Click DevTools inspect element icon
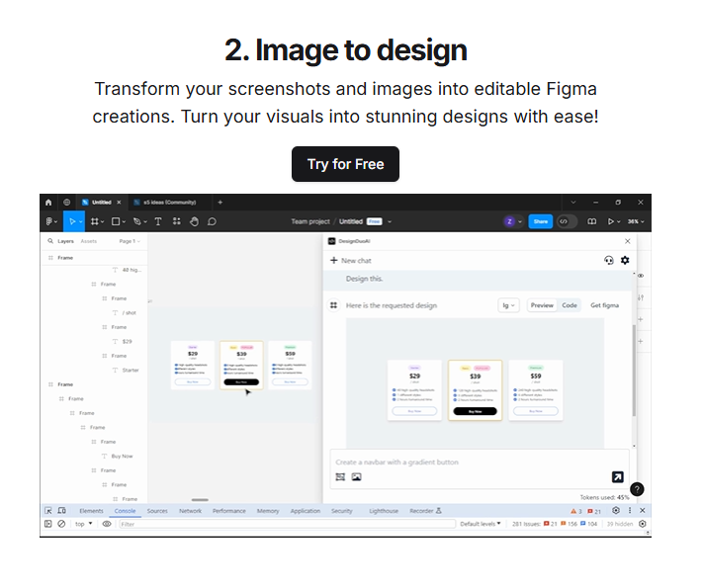702x588 pixels. pyautogui.click(x=48, y=511)
